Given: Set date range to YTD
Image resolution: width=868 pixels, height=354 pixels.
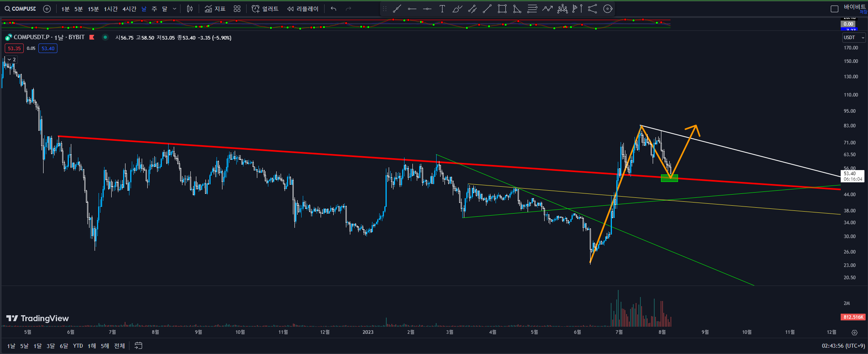Looking at the screenshot, I should tap(78, 346).
